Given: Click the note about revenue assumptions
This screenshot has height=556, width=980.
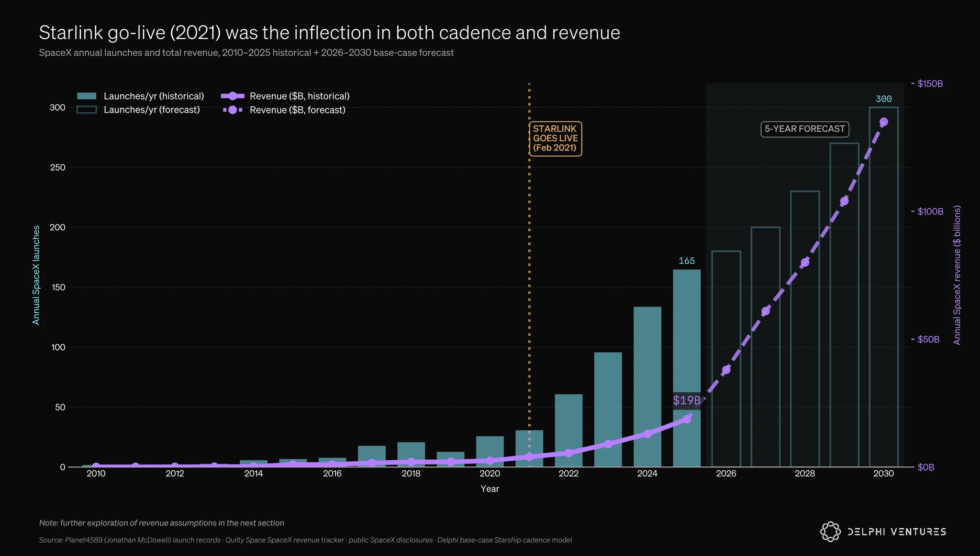Looking at the screenshot, I should click(162, 523).
